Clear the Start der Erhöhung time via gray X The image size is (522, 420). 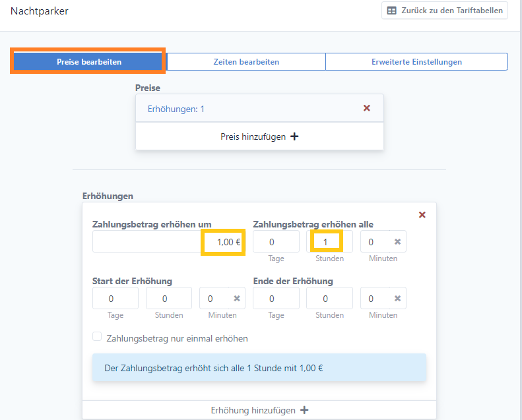[x=237, y=298]
